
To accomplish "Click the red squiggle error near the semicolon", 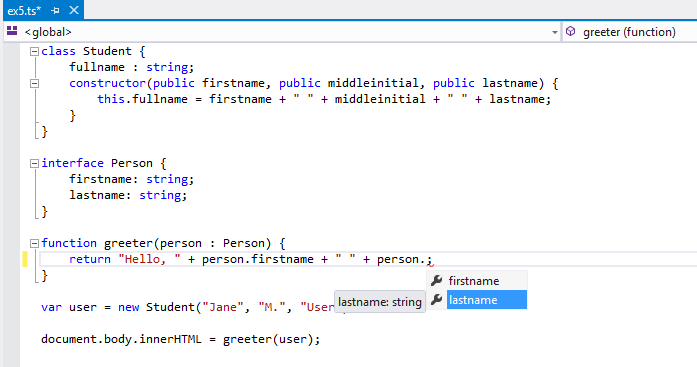I will [x=430, y=265].
